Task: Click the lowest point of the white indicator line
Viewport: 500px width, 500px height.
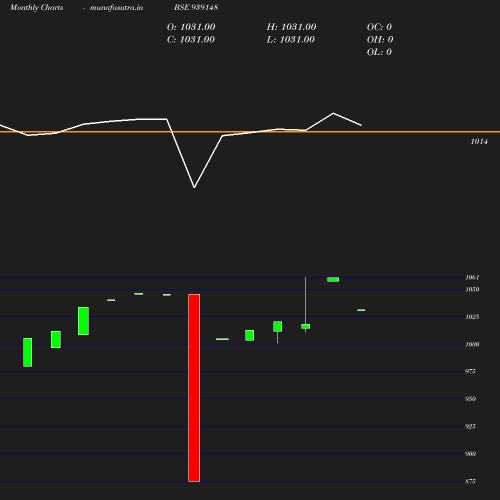Action: click(x=194, y=187)
